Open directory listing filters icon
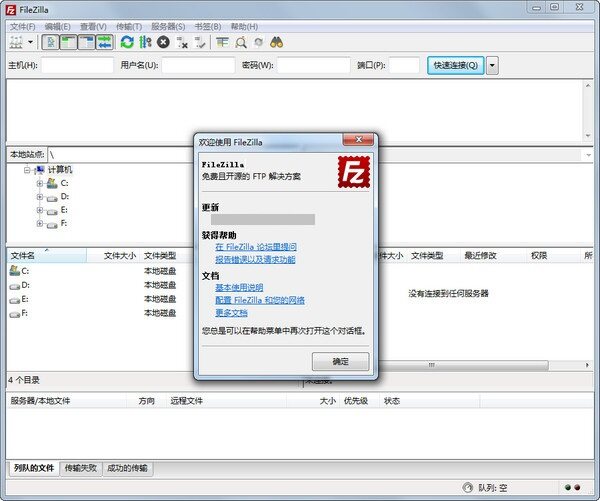This screenshot has height=501, width=600. pos(222,42)
